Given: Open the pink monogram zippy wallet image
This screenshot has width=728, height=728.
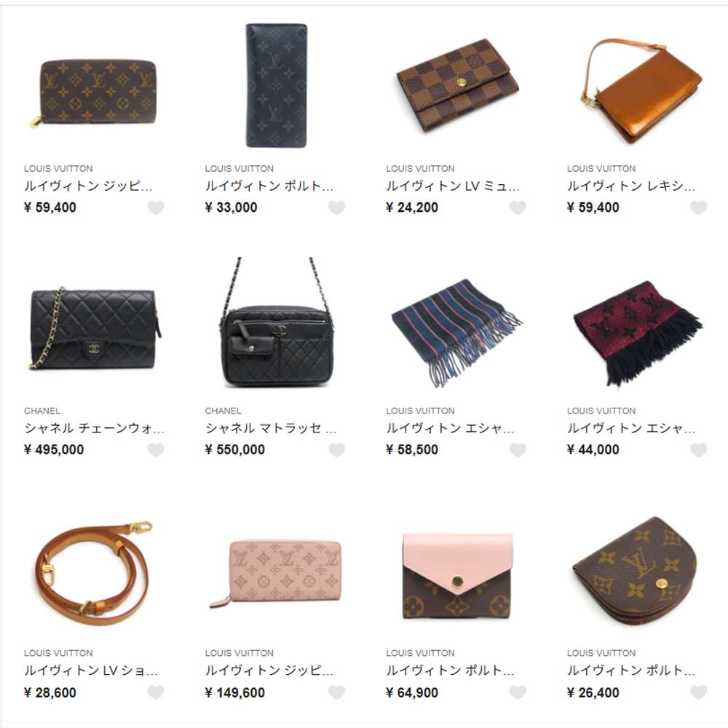Looking at the screenshot, I should coord(276,574).
